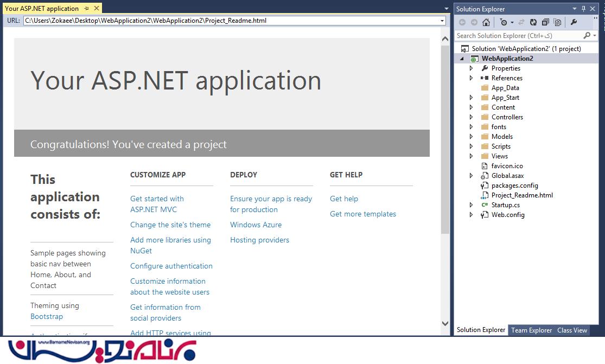Open the URL address bar dropdown
The image size is (605, 364).
coord(442,21)
